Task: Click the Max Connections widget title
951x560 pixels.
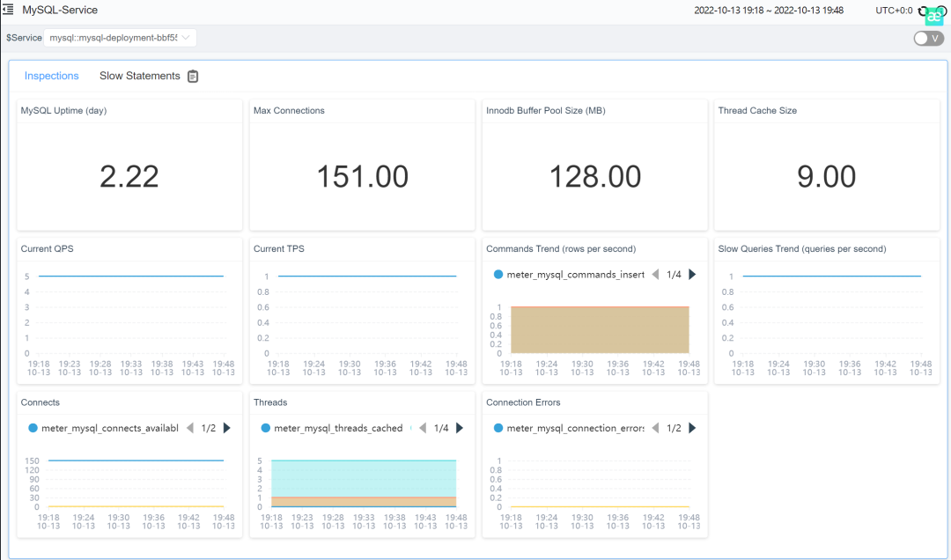Action: click(289, 110)
